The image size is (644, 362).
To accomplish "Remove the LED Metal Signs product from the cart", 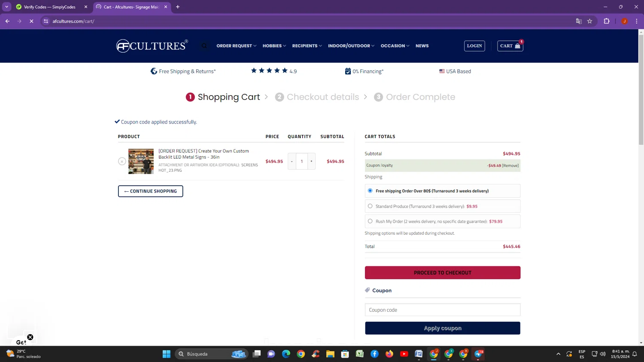I will [x=122, y=161].
